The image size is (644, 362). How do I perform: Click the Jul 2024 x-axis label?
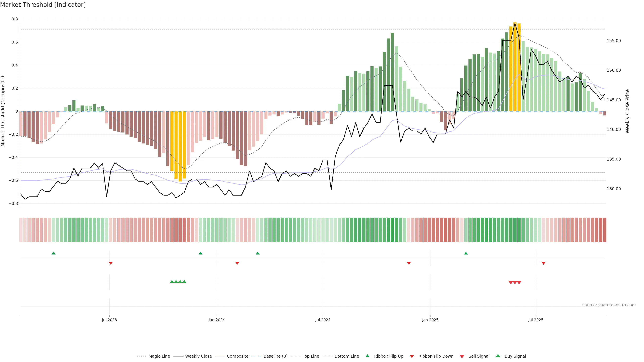coord(323,320)
